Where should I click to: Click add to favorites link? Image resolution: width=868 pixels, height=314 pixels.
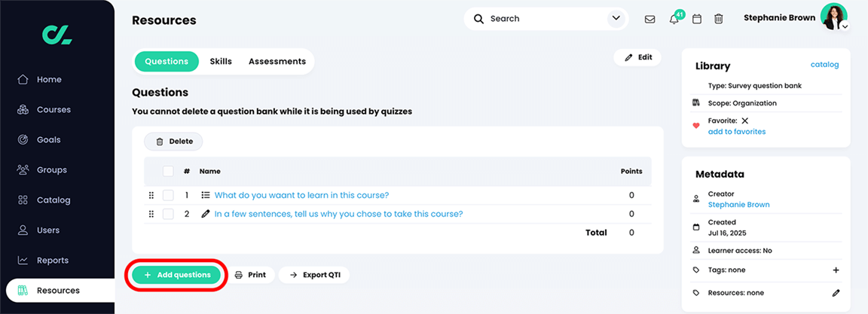(737, 132)
